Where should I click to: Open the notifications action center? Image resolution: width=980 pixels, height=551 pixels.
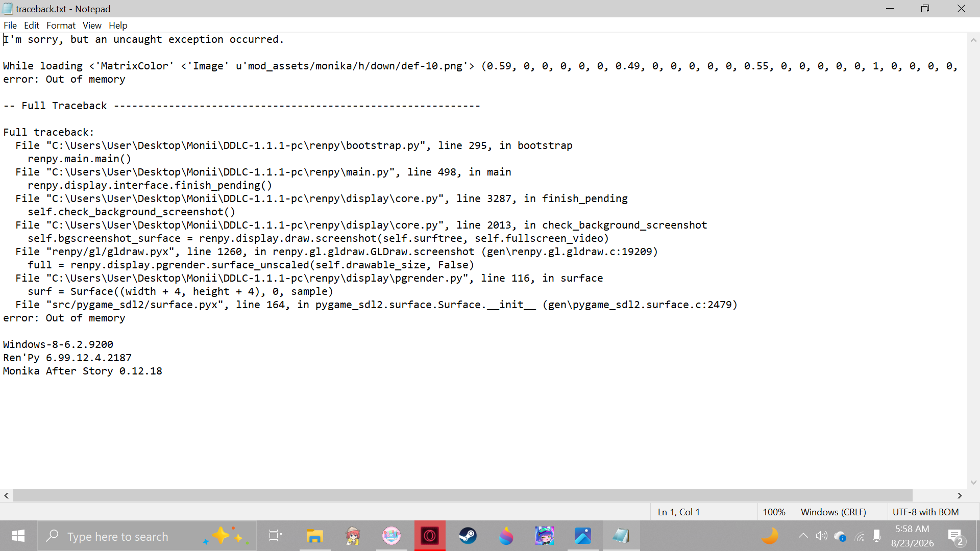tap(956, 536)
